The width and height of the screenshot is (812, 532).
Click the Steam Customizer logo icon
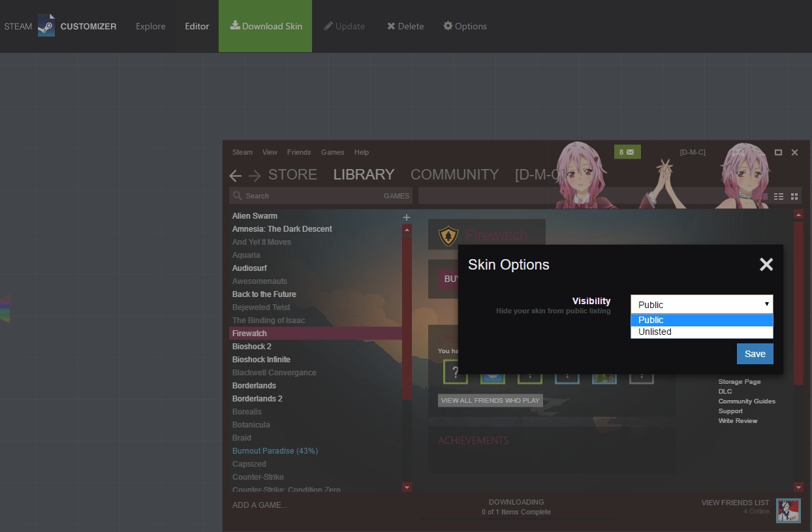tap(46, 25)
